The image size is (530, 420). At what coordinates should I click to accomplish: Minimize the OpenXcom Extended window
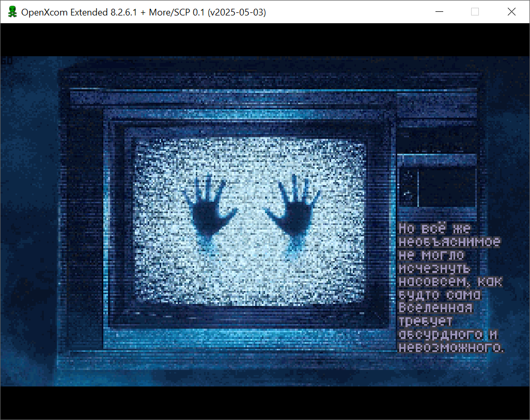(439, 12)
